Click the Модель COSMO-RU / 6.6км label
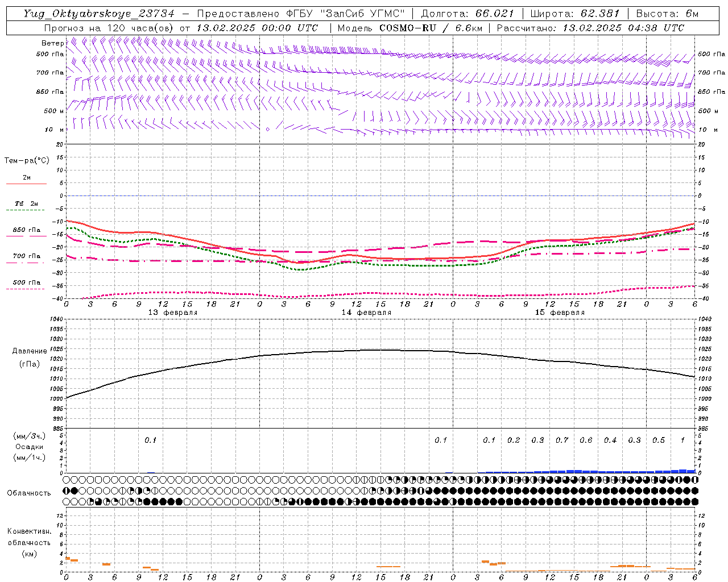The height and width of the screenshot is (582, 728). coord(410,28)
